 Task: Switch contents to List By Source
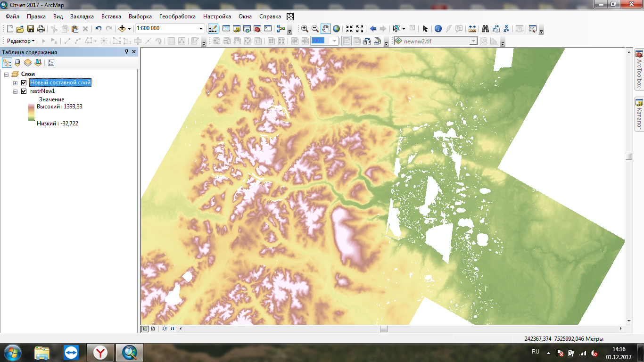(17, 62)
